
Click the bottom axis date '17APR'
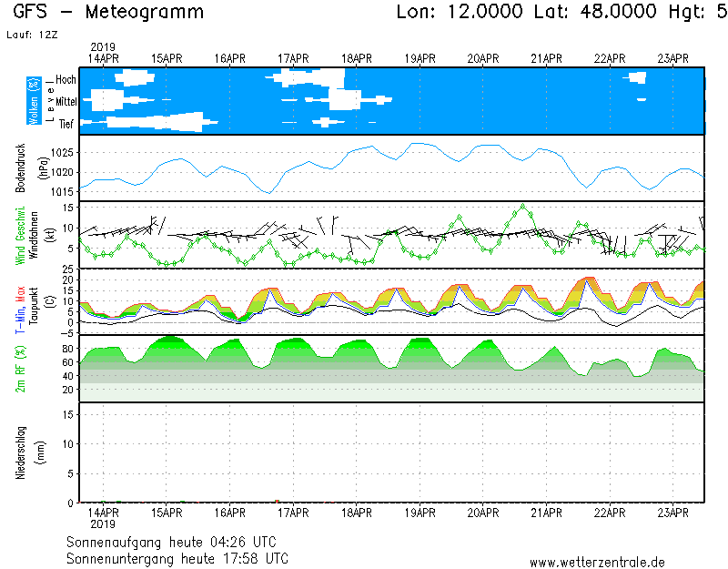click(293, 513)
